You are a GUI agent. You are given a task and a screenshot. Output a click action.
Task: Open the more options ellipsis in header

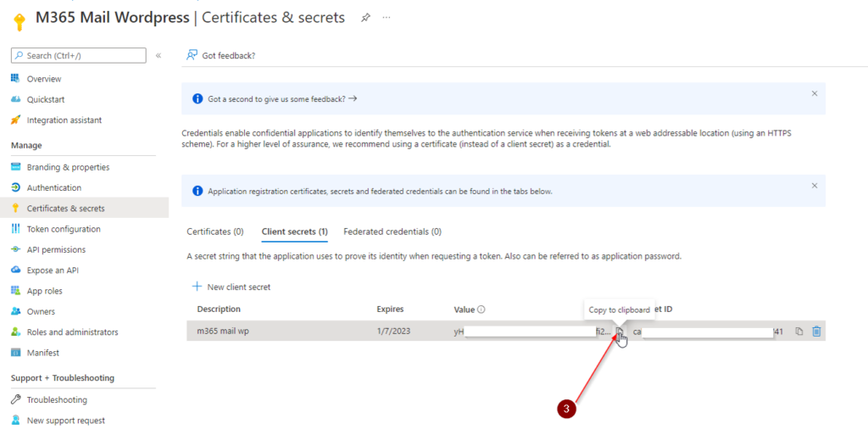[x=387, y=17]
